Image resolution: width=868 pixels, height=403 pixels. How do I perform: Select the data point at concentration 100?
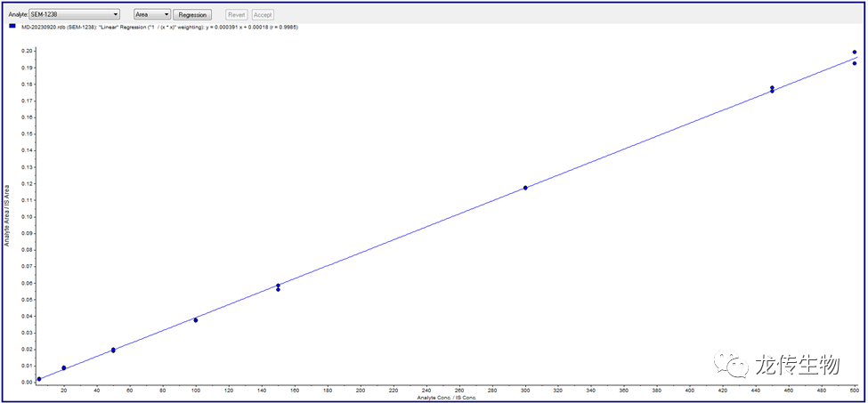click(x=196, y=320)
